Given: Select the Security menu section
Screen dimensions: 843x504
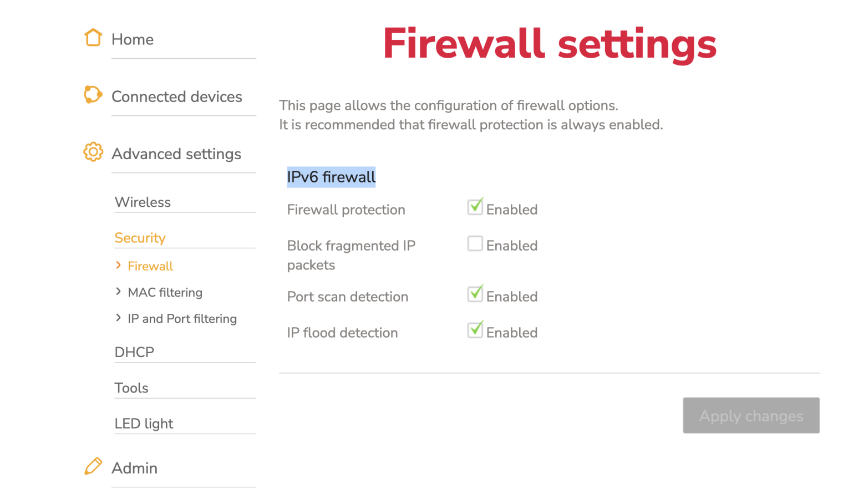Looking at the screenshot, I should click(140, 238).
